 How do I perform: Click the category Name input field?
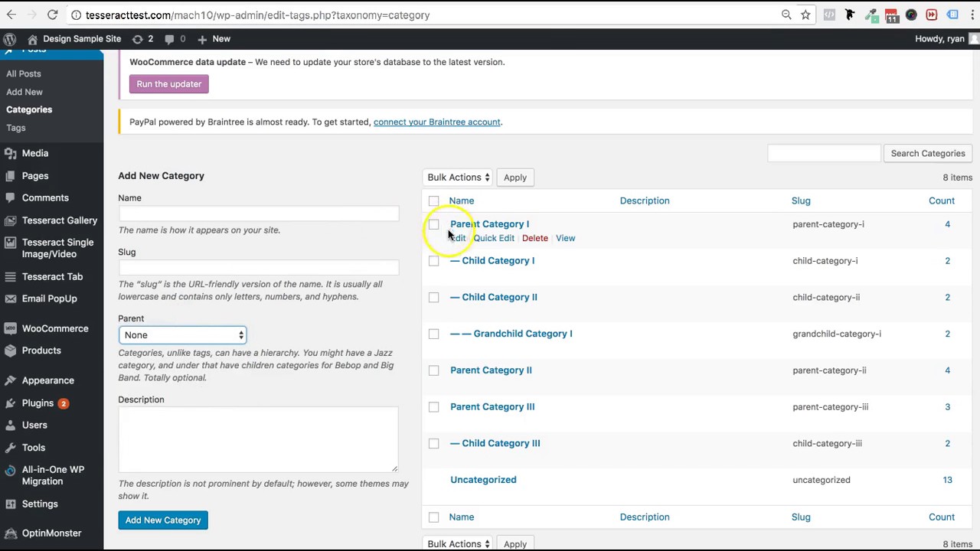click(x=258, y=214)
